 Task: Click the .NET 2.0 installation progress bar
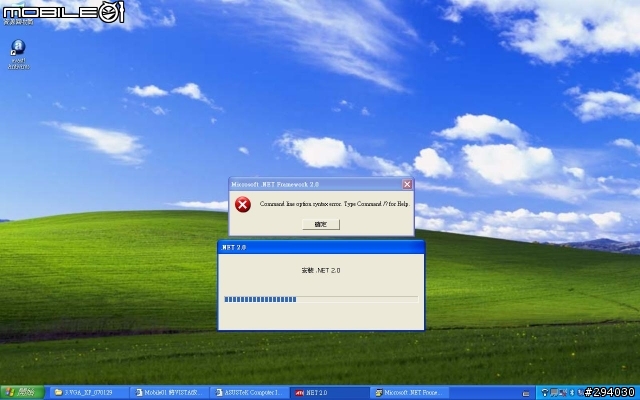[321, 300]
